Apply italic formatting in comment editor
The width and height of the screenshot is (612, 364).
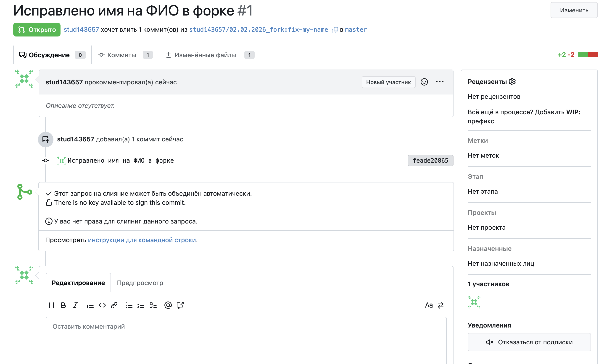75,305
